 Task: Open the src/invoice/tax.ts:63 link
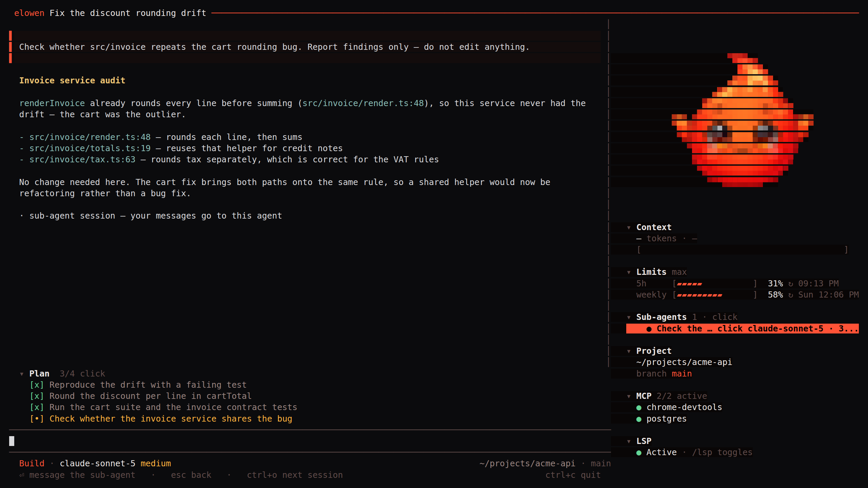click(x=82, y=160)
